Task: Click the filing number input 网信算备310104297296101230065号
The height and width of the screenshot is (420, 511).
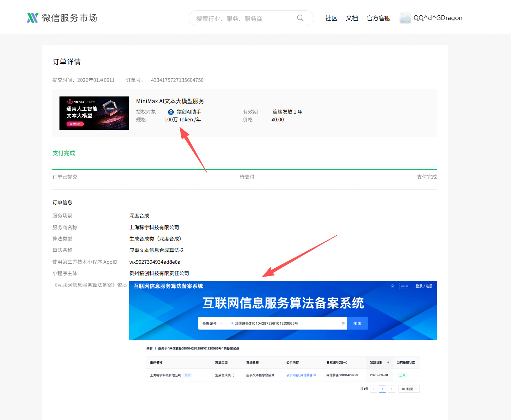Action: [287, 323]
